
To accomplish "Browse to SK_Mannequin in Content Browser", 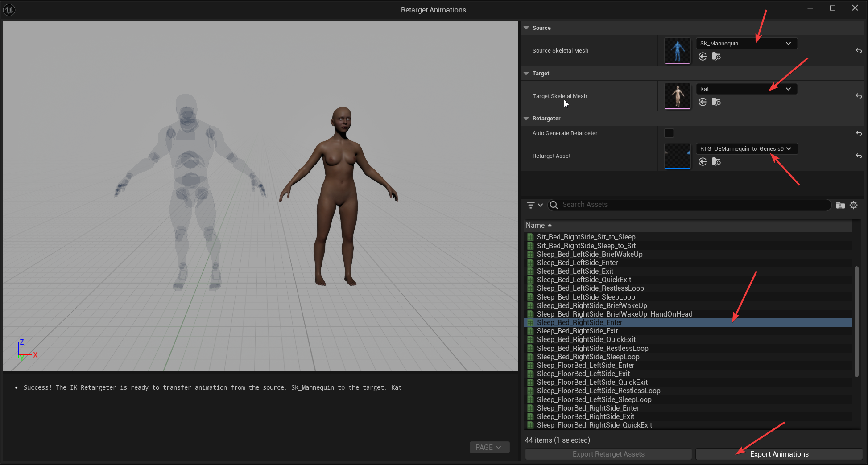I will pyautogui.click(x=716, y=56).
